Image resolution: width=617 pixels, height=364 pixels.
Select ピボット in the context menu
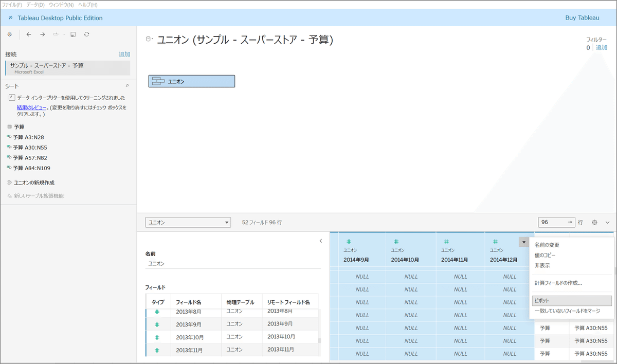click(x=572, y=300)
